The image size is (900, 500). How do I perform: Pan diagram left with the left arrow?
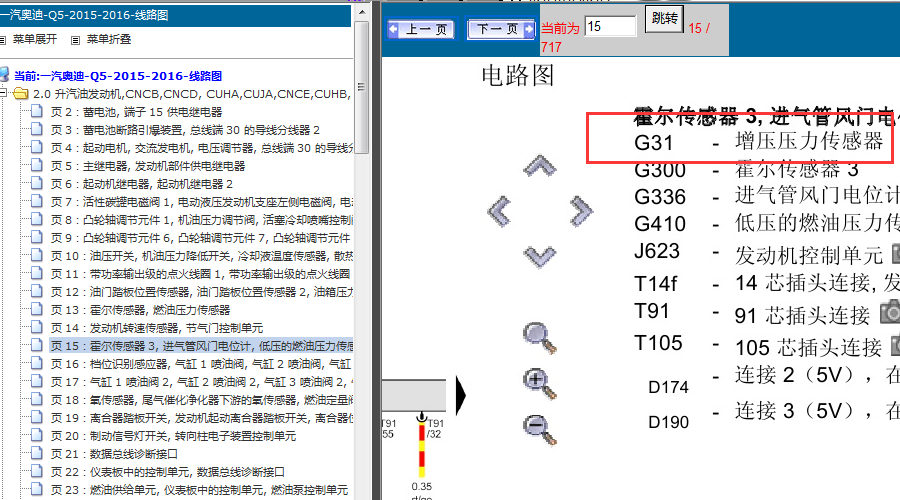coord(499,211)
